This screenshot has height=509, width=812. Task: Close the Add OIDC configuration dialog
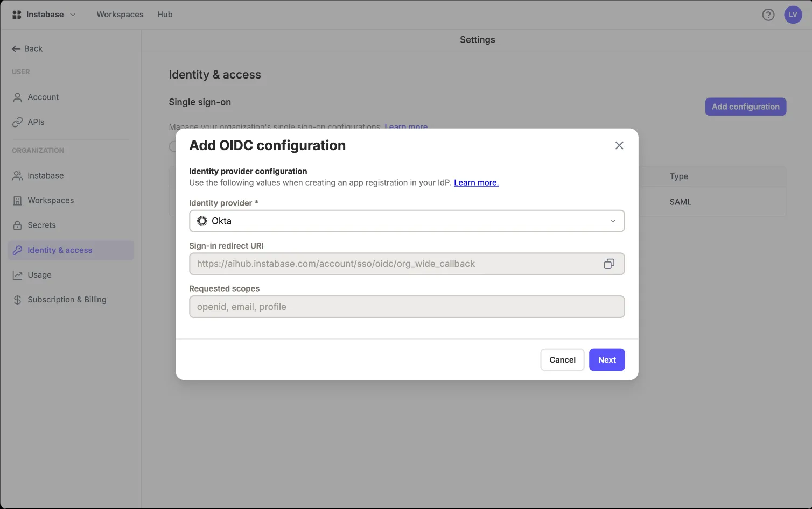(619, 145)
